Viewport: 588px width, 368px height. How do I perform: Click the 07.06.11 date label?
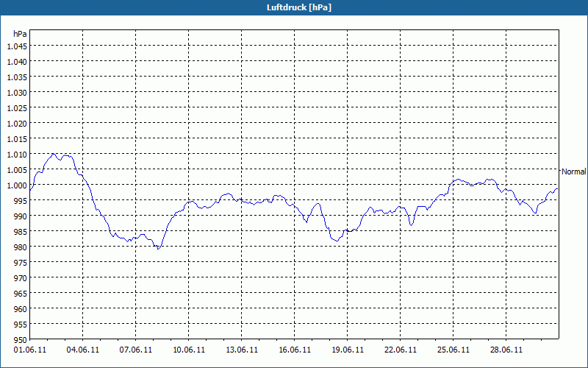pos(136,350)
